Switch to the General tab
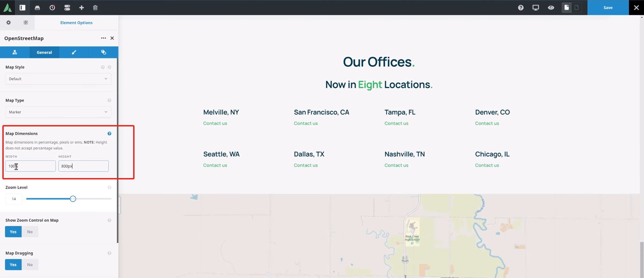Image resolution: width=644 pixels, height=278 pixels. click(x=44, y=52)
